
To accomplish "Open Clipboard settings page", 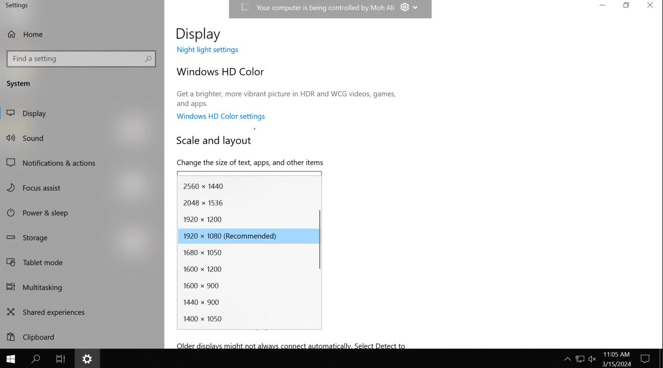I will point(38,337).
